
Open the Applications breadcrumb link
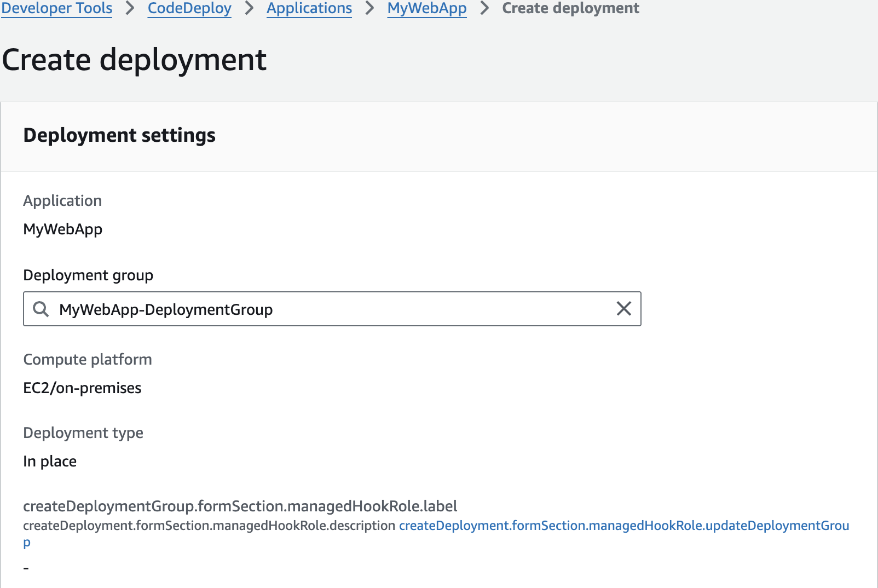point(309,8)
